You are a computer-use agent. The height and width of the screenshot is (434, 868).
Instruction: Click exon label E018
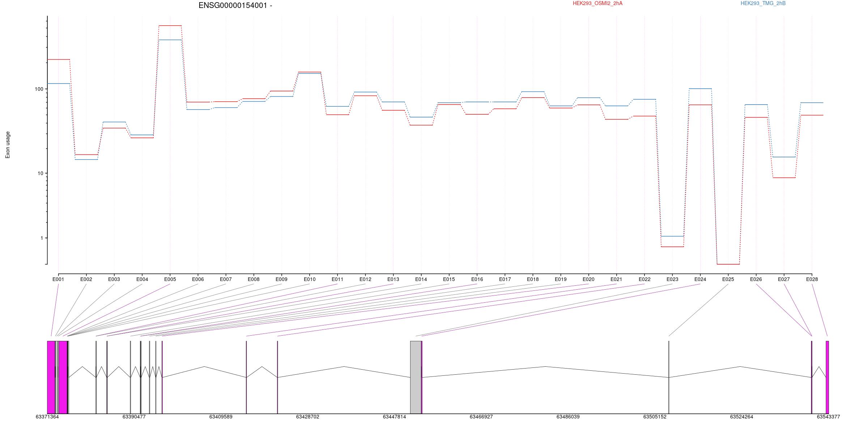point(533,279)
